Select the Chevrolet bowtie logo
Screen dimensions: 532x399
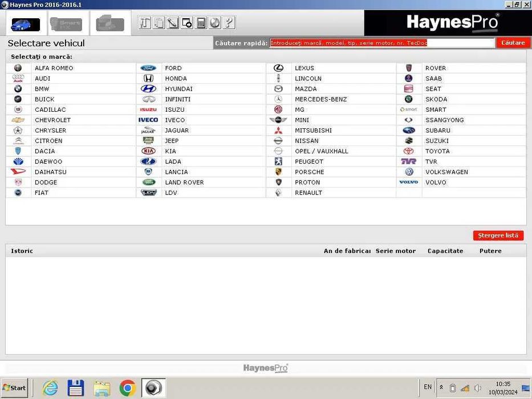(x=18, y=120)
